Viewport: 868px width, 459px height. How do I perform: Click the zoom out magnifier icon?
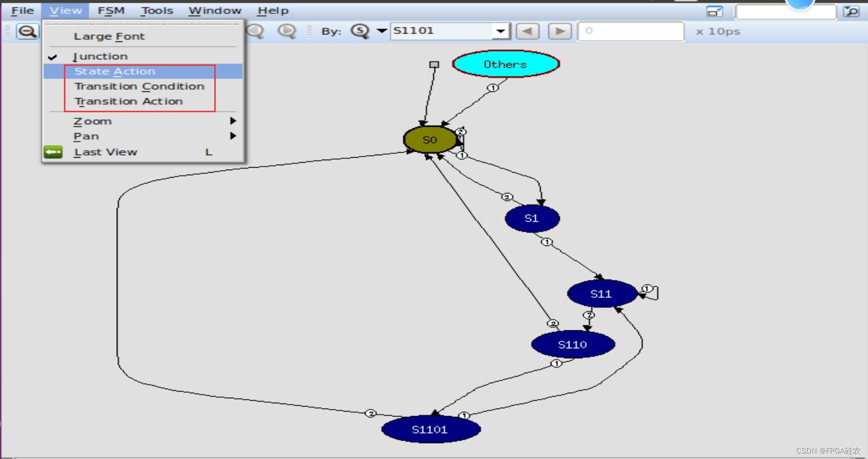coord(27,31)
